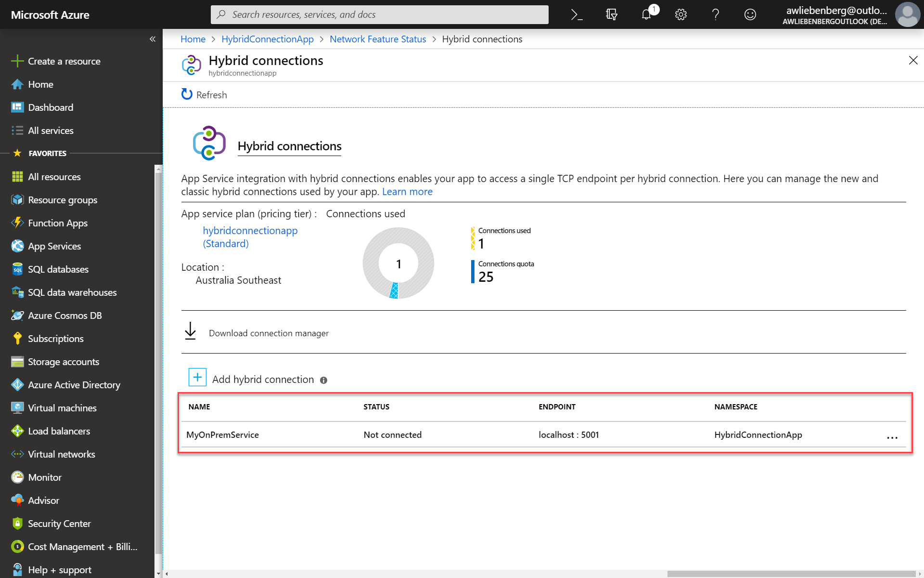Open ellipsis menu for MyOnPremService row
Viewport: 924px width, 578px height.
pos(892,437)
